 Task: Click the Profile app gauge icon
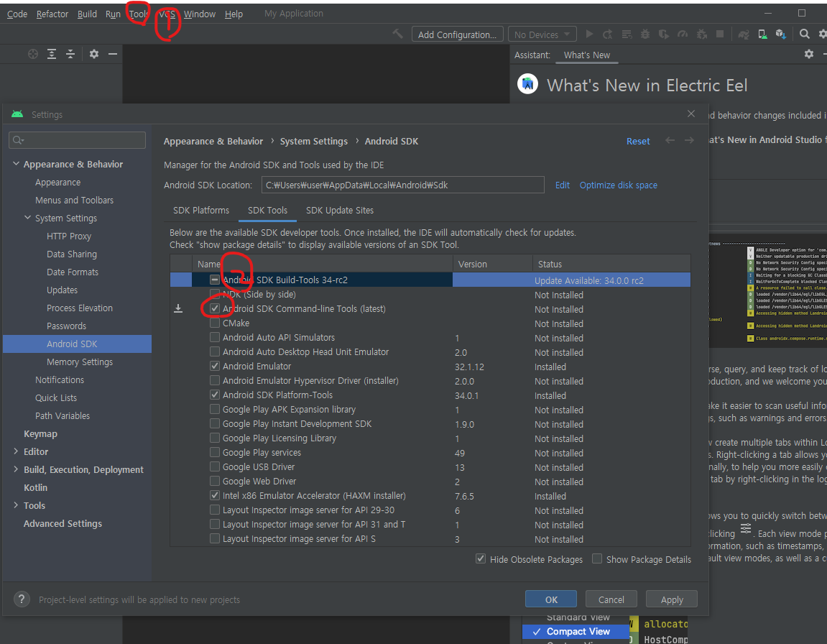(683, 34)
